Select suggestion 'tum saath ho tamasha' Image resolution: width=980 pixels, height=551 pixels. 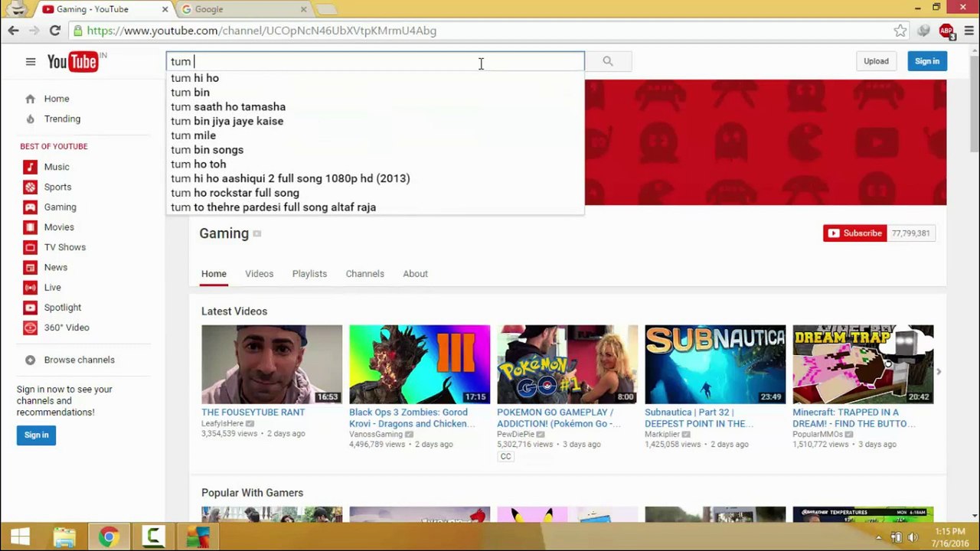375,106
